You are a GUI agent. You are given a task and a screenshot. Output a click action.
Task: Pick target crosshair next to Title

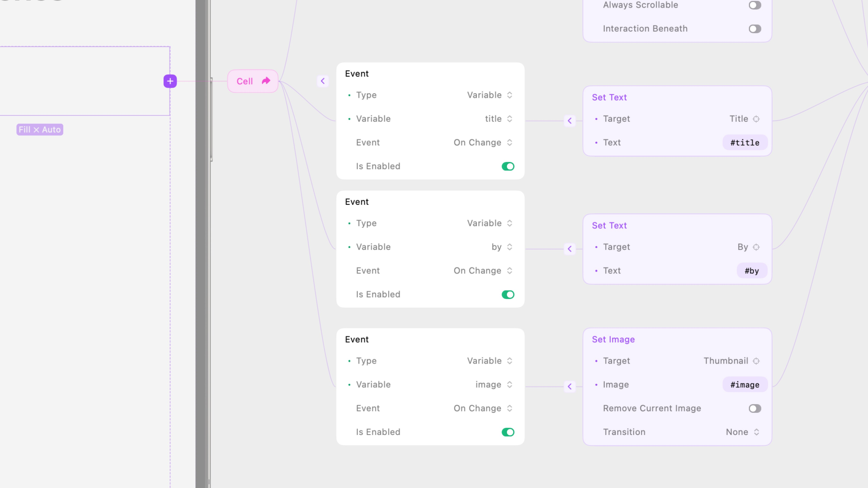coord(756,119)
